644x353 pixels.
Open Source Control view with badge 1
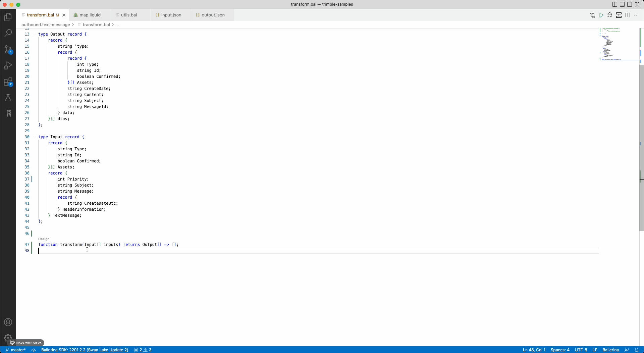pos(8,50)
